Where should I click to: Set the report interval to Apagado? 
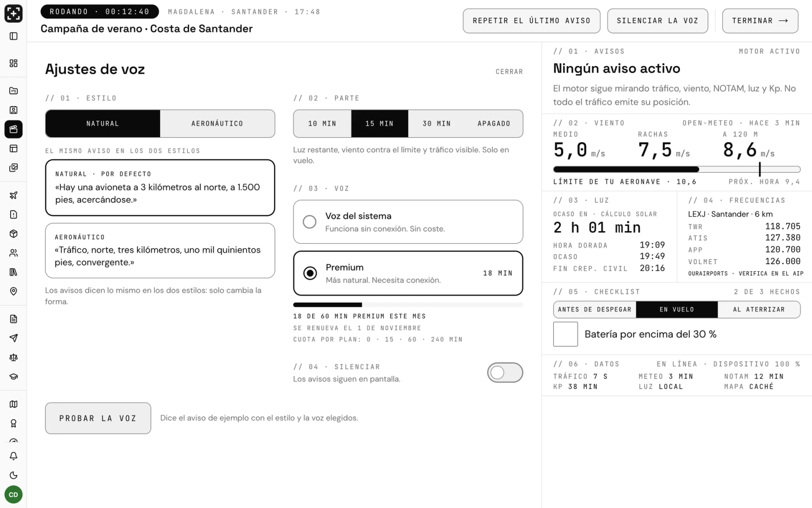[494, 123]
